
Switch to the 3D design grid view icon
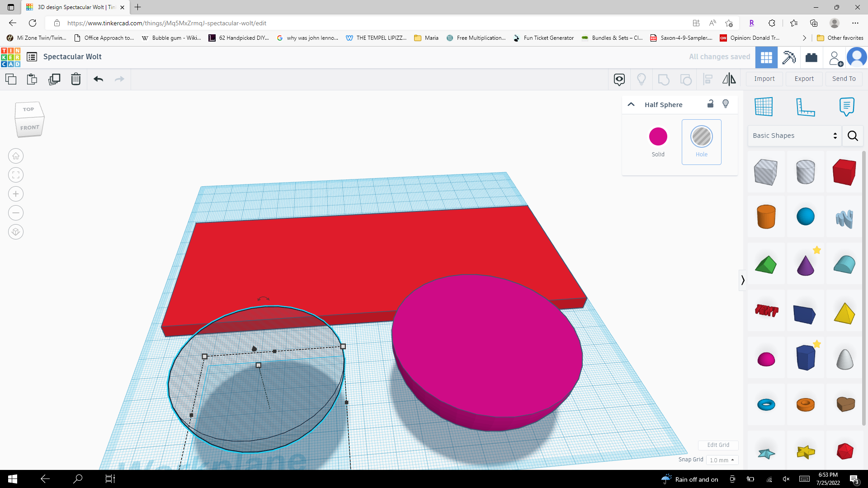tap(767, 57)
